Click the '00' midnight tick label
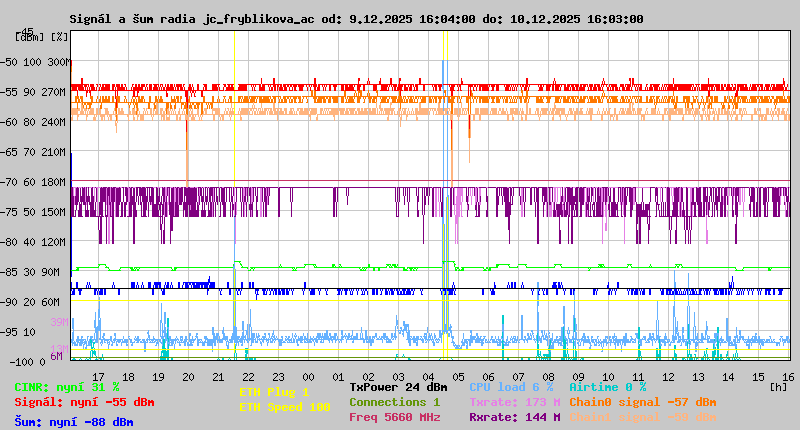This screenshot has width=800, height=430. click(x=308, y=377)
